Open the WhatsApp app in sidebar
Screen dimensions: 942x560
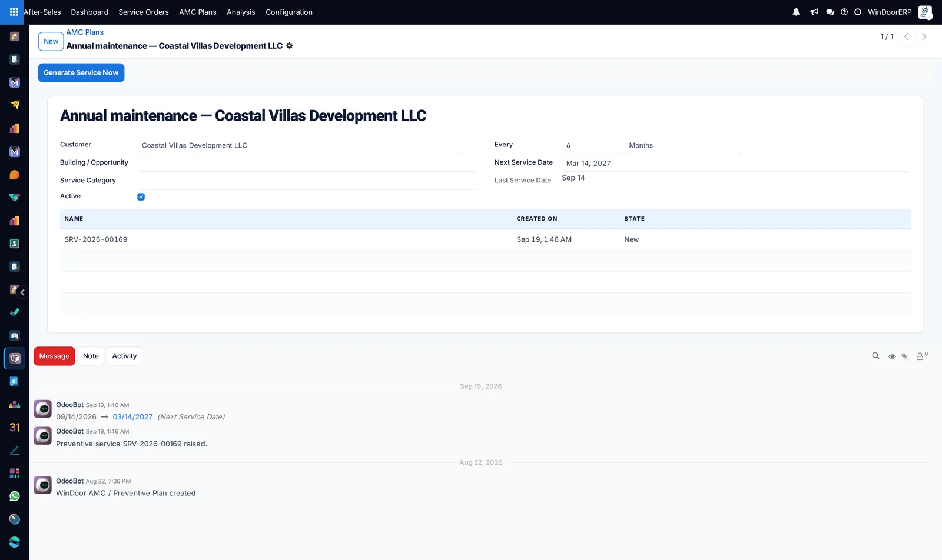point(15,496)
